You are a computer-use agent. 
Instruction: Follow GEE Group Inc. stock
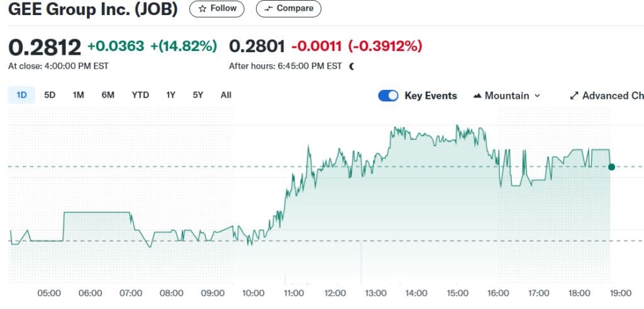218,9
